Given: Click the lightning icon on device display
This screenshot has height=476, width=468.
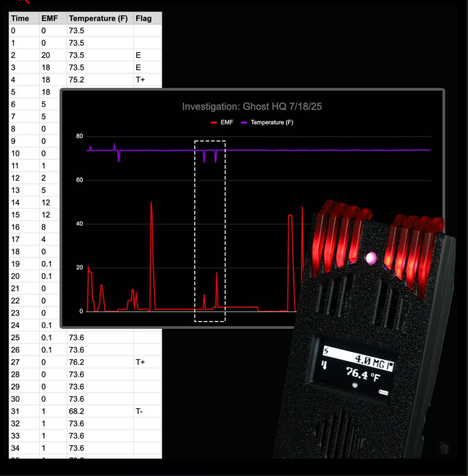Looking at the screenshot, I should click(326, 351).
